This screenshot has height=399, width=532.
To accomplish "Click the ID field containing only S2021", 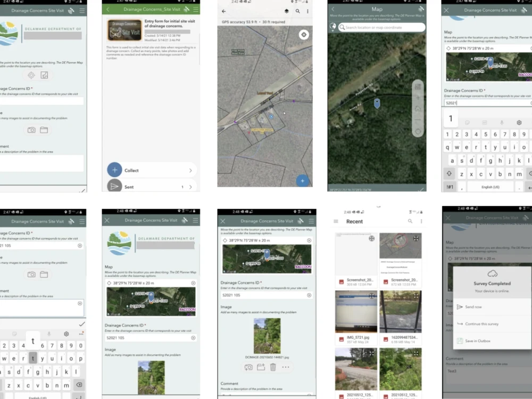I will [x=488, y=103].
